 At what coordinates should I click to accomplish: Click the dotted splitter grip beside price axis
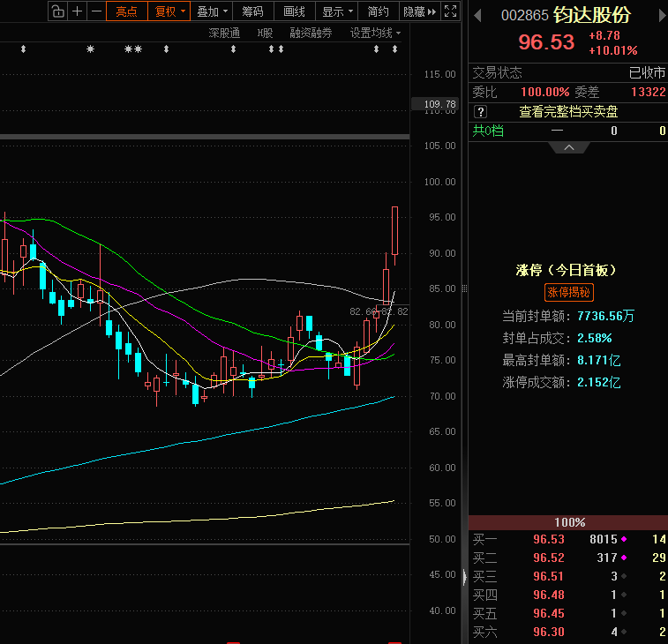pyautogui.click(x=464, y=288)
